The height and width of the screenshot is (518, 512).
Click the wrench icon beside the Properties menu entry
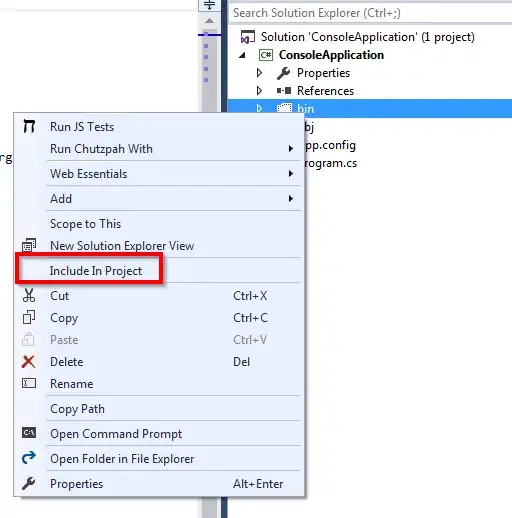click(x=29, y=483)
